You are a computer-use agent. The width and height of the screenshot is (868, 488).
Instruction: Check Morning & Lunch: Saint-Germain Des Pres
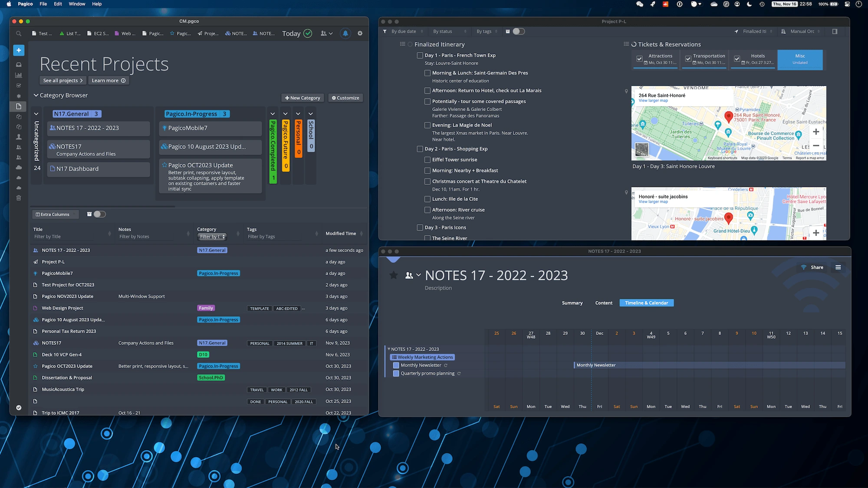pyautogui.click(x=427, y=73)
